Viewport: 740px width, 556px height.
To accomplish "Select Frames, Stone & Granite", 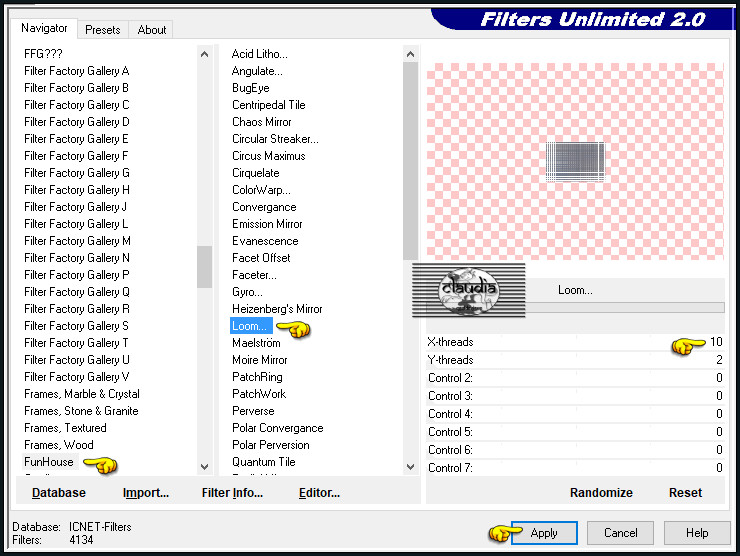I will pyautogui.click(x=81, y=411).
